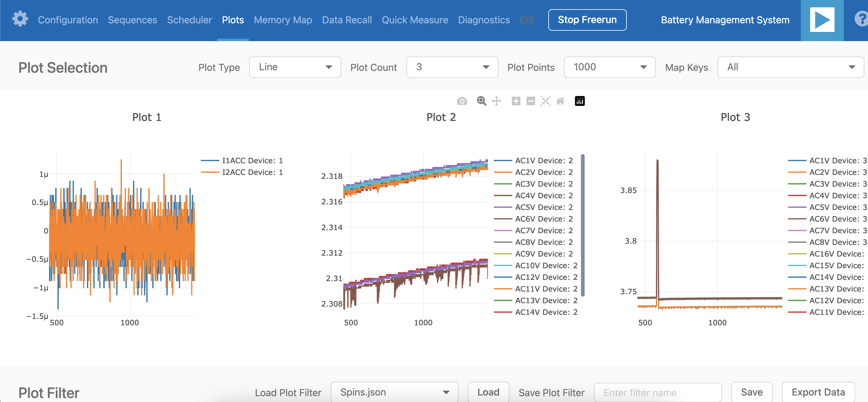Click the Export Data button
Image resolution: width=868 pixels, height=402 pixels.
tap(818, 392)
